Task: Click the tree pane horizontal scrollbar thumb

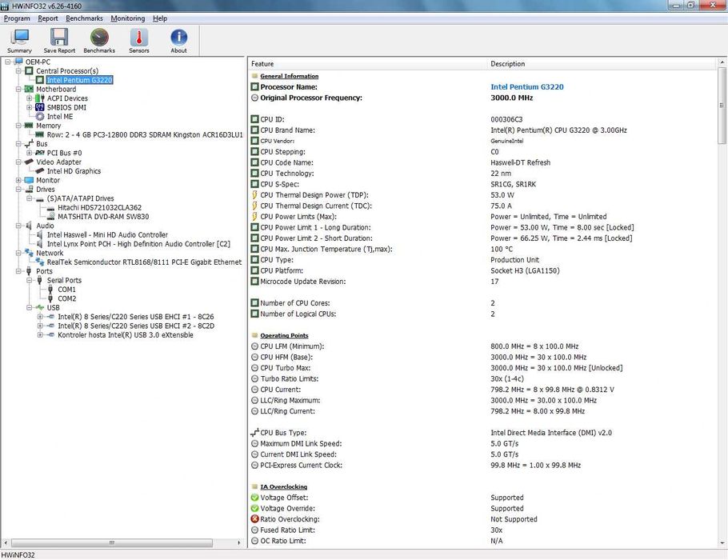Action: [111, 543]
